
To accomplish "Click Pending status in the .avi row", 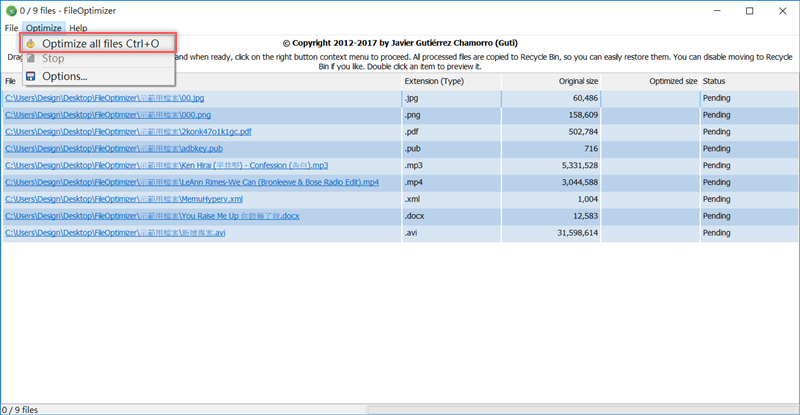I will point(716,233).
